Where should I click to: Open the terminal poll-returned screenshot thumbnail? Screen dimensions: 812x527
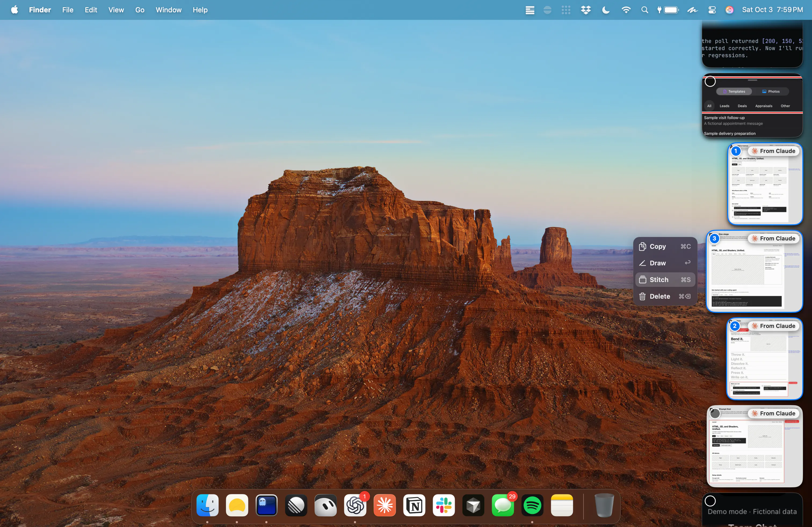(x=752, y=44)
